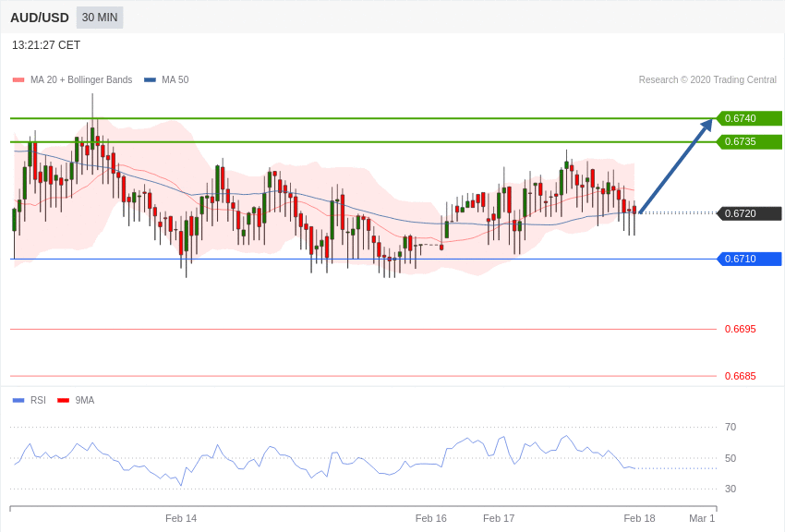Viewport: 785px width, 532px height.
Task: Click the red MA 20 legend swatch
Action: pos(18,79)
